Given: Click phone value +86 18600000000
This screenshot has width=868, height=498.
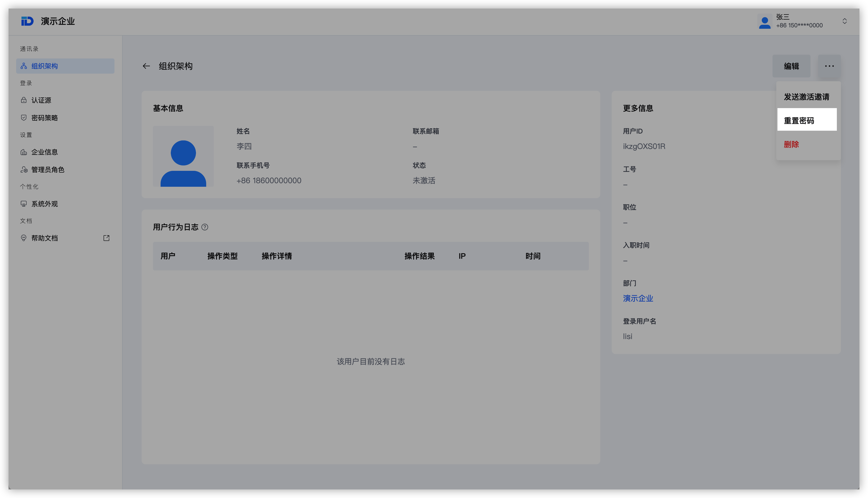Looking at the screenshot, I should point(269,181).
